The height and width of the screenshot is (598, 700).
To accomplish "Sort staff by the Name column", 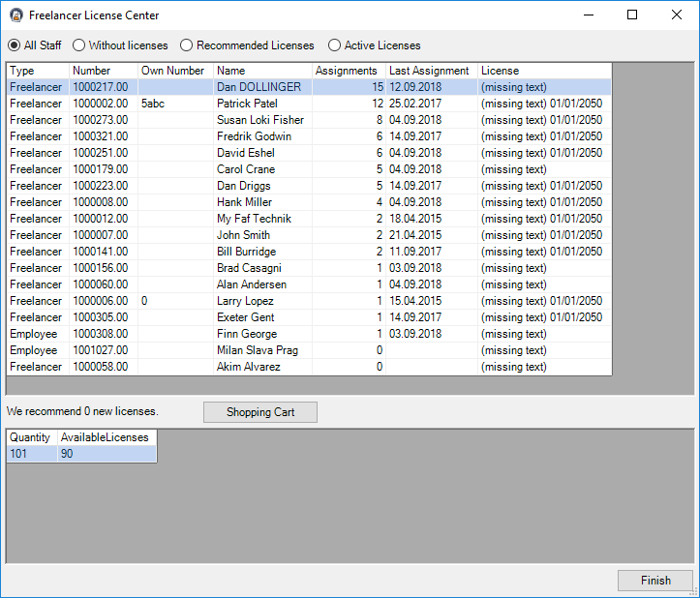I will (261, 71).
